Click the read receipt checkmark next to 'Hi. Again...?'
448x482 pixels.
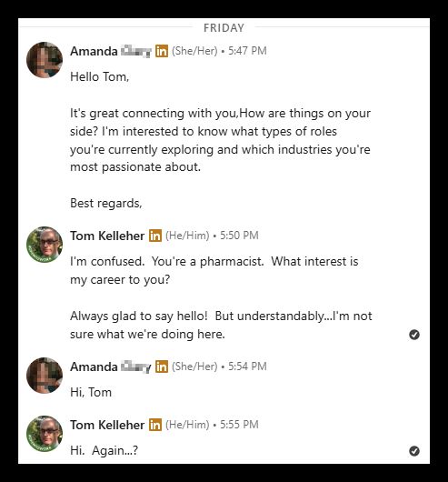coord(414,451)
